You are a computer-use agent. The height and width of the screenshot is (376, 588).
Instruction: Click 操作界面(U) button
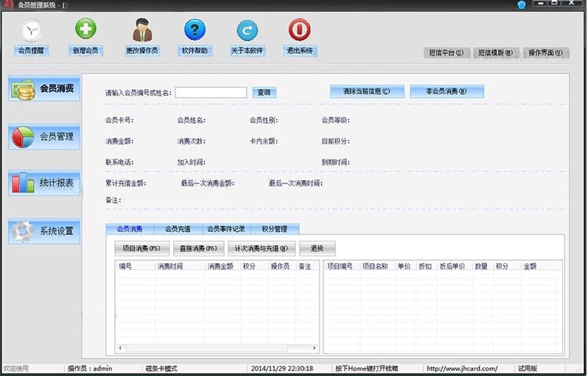click(546, 52)
